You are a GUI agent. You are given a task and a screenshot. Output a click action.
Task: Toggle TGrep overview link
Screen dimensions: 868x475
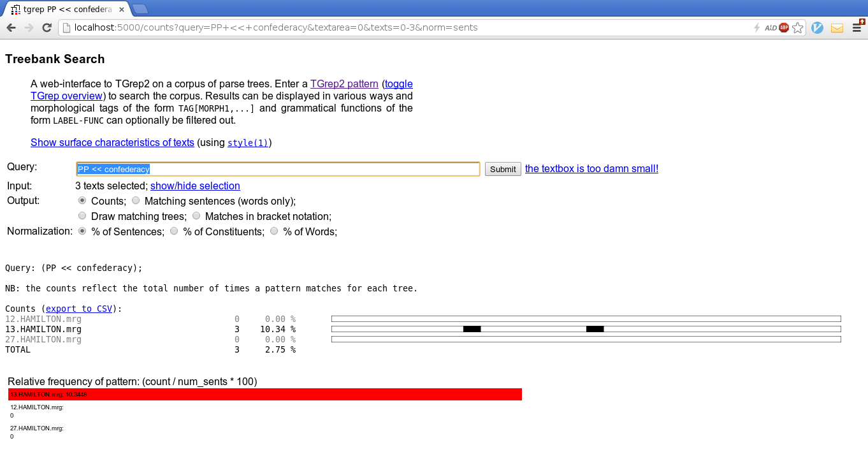(66, 96)
